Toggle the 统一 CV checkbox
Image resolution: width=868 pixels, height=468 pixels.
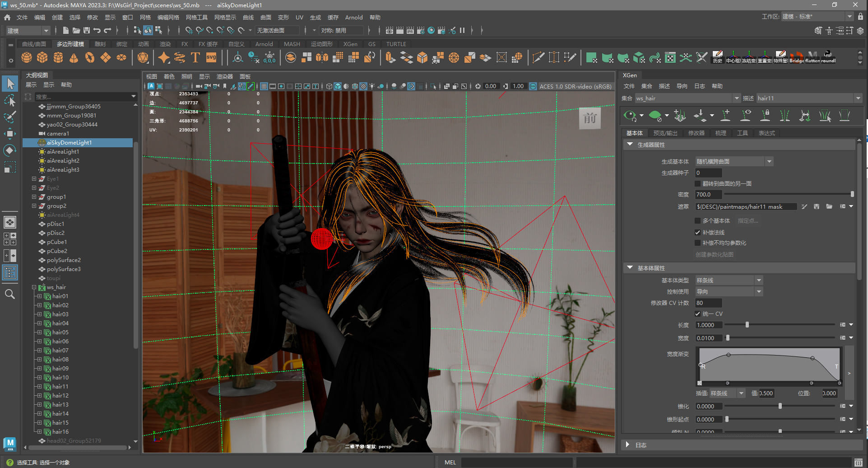[698, 314]
